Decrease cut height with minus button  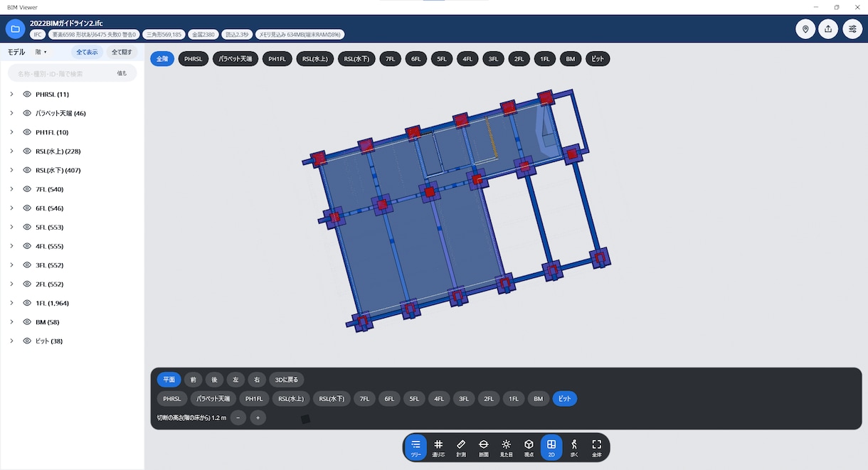(238, 417)
